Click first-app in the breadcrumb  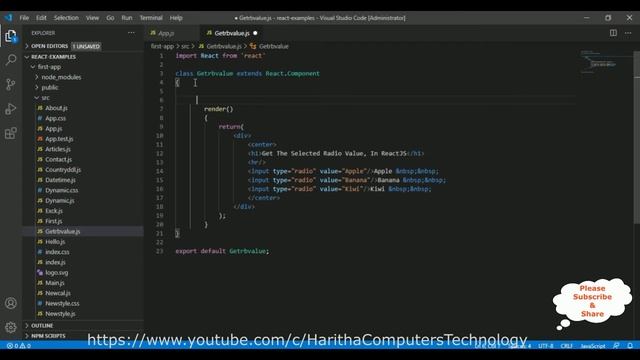(x=162, y=47)
